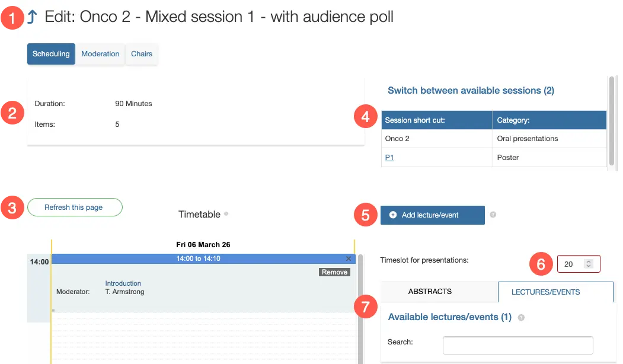Open the P1 session link
Image resolution: width=623 pixels, height=364 pixels.
(389, 158)
